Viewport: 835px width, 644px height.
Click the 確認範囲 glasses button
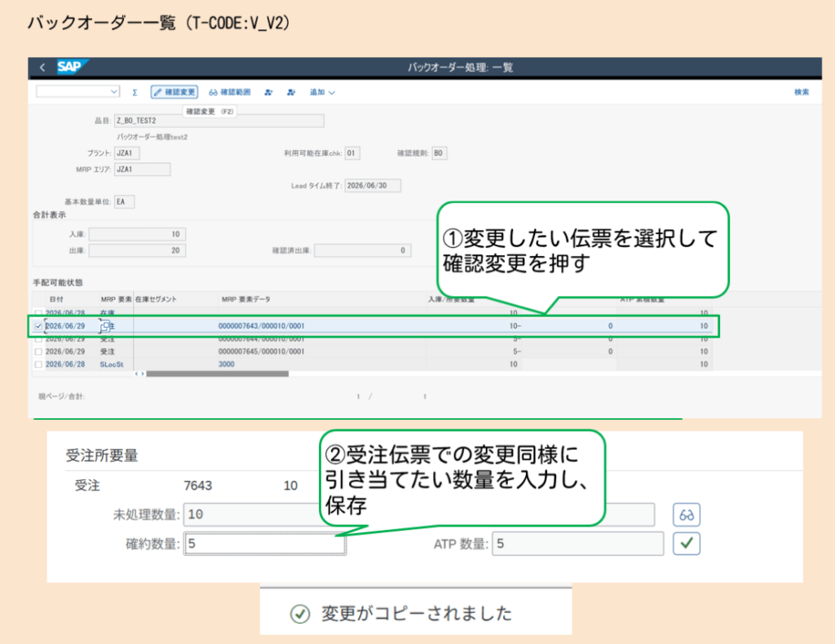(229, 92)
